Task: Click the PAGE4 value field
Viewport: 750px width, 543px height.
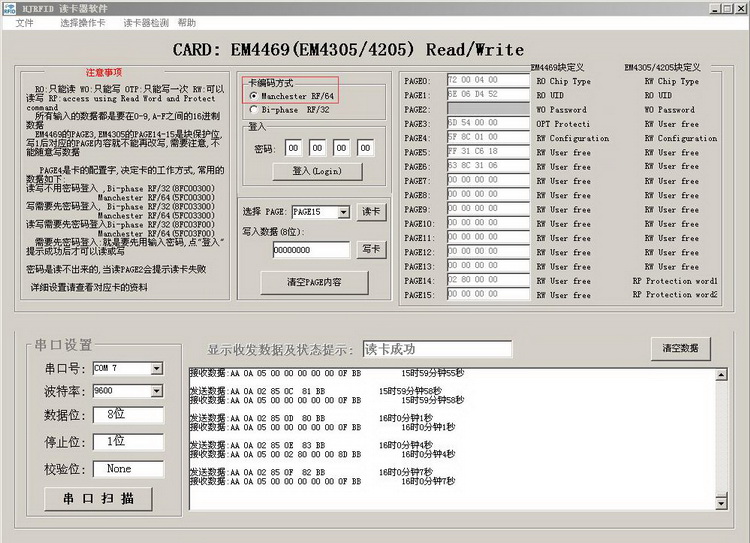Action: point(488,137)
